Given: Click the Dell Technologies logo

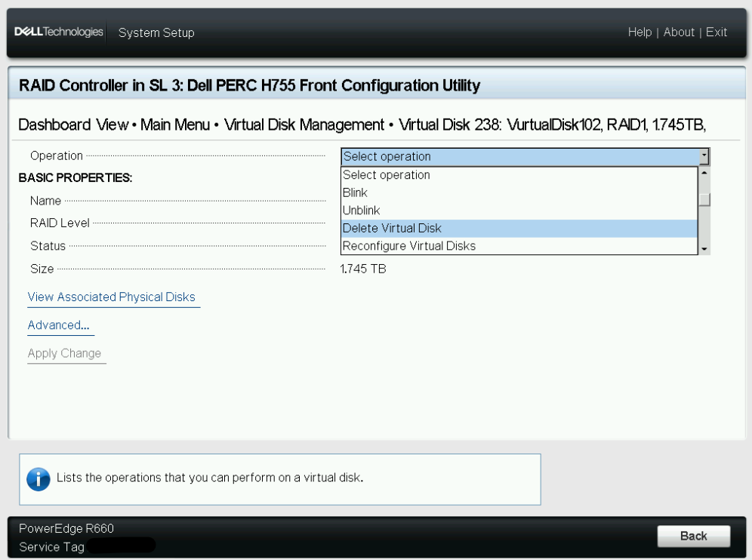Looking at the screenshot, I should 58,32.
